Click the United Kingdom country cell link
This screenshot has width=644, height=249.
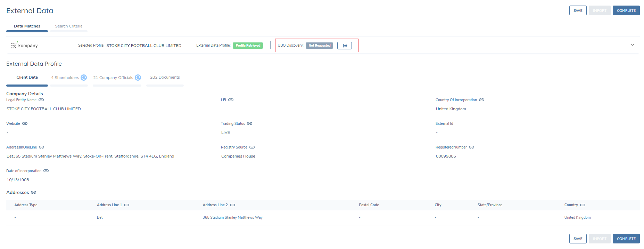577,217
